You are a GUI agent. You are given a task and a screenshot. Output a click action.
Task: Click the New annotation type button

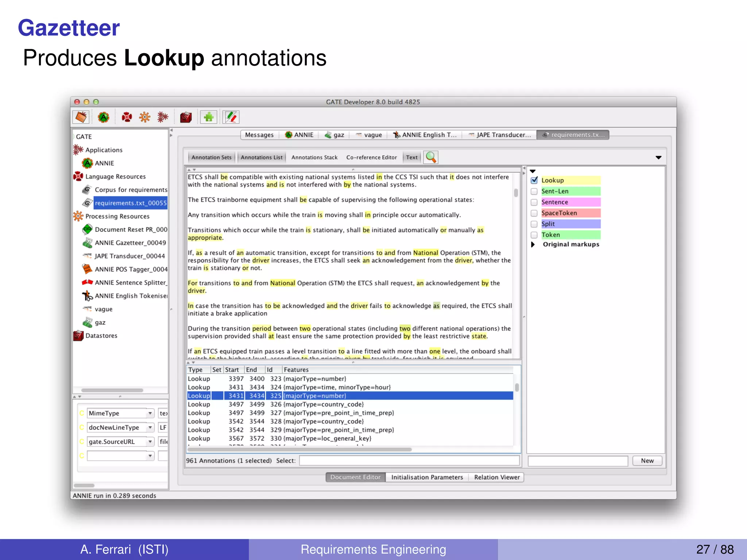point(647,460)
